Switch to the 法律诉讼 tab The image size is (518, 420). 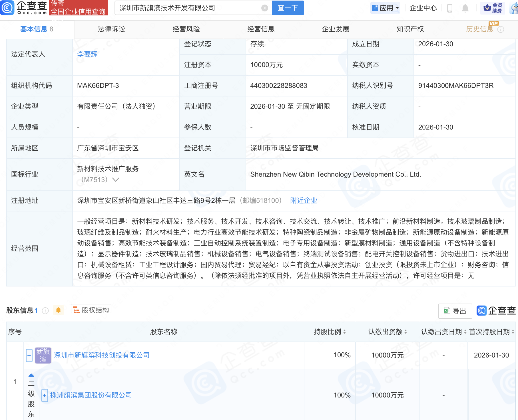click(x=111, y=29)
